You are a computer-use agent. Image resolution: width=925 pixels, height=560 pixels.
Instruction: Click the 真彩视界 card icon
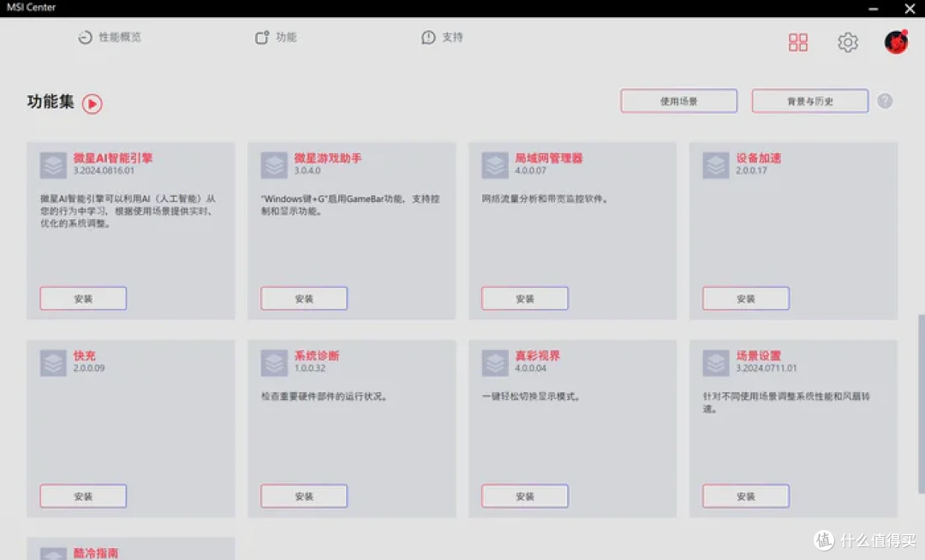coord(495,363)
